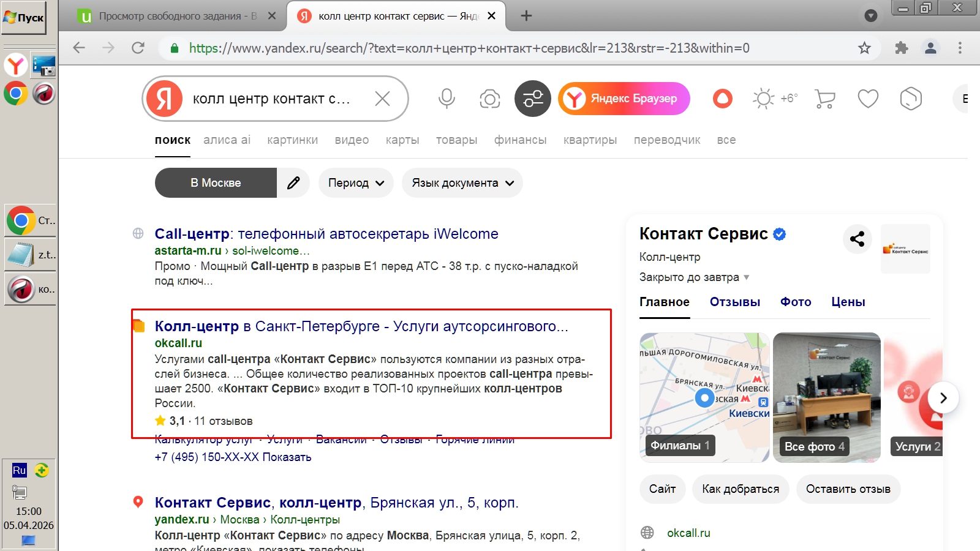The image size is (980, 551).
Task: Switch to Просмотр свободного задания tab
Action: (x=178, y=16)
